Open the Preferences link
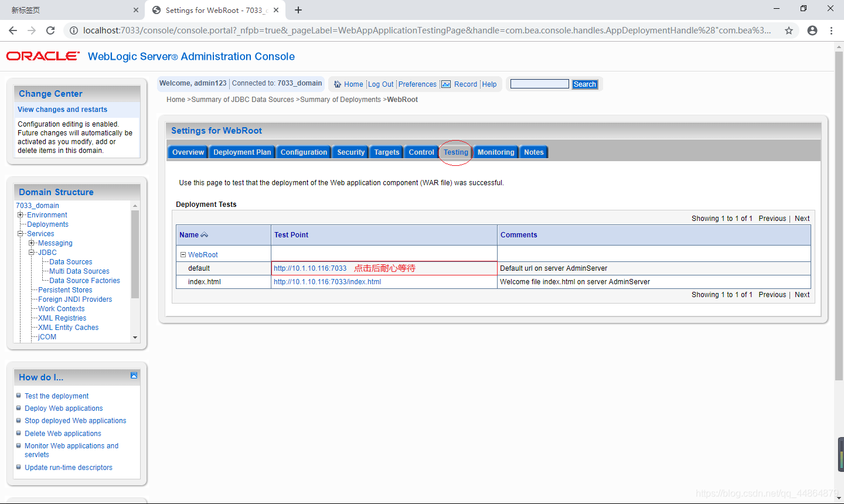This screenshot has height=504, width=844. 417,84
